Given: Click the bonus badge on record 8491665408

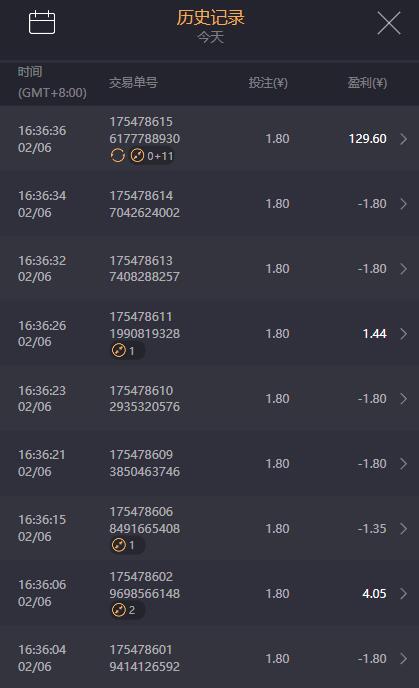Looking at the screenshot, I should coord(124,545).
